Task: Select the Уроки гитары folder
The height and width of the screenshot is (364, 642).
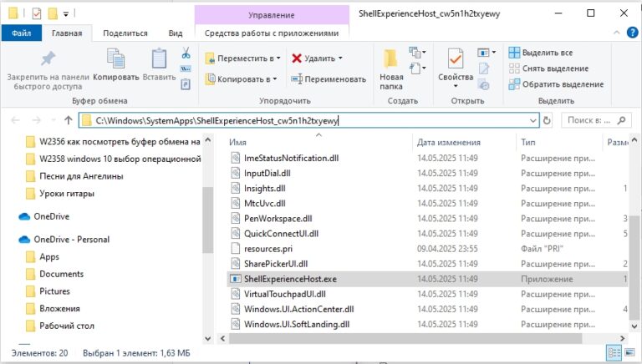Action: [x=60, y=194]
